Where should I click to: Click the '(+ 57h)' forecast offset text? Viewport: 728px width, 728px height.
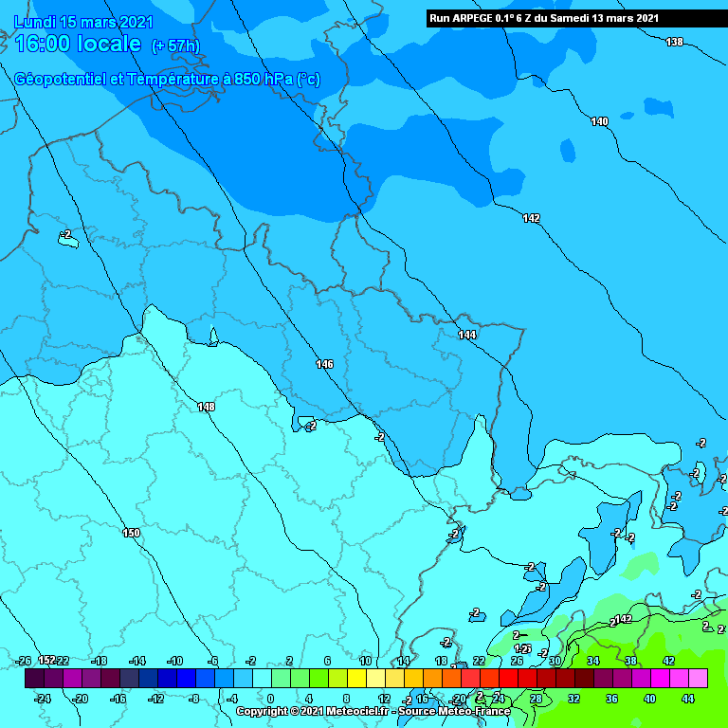pos(175,45)
